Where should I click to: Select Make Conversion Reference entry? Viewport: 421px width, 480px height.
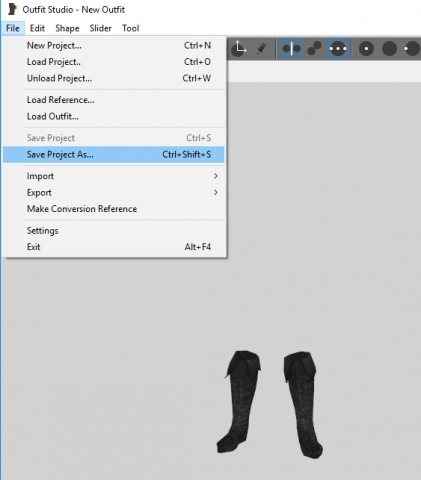coord(114,209)
